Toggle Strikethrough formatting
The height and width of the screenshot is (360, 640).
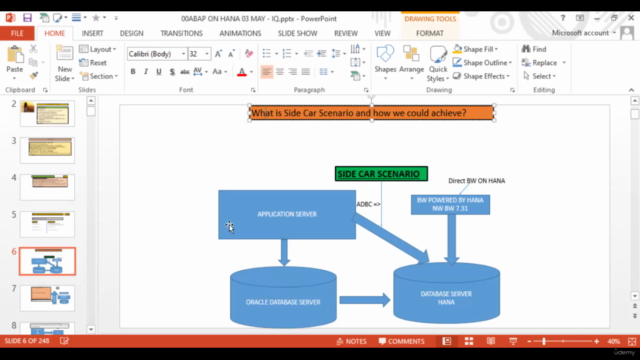tap(185, 72)
